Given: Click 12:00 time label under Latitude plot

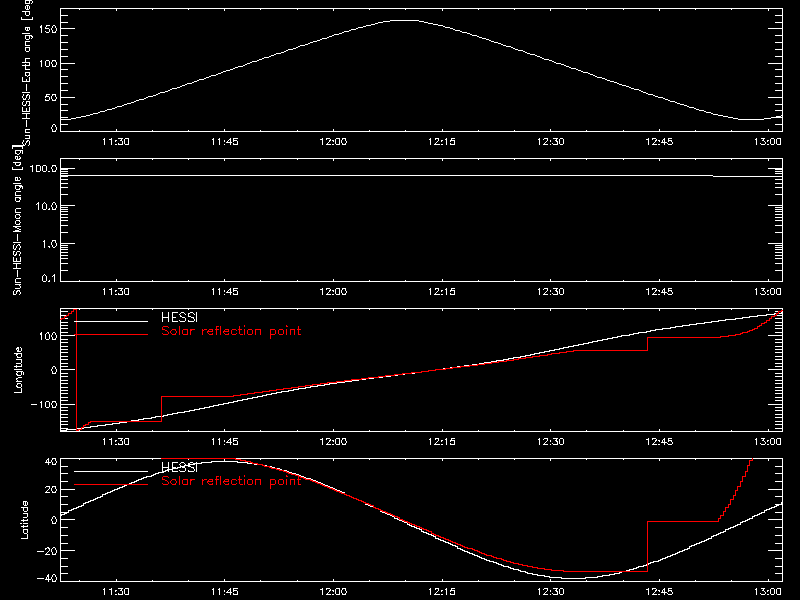Looking at the screenshot, I should 333,592.
